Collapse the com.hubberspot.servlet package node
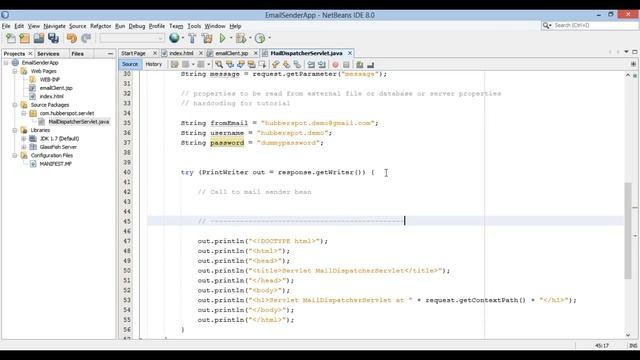This screenshot has height=360, width=640. (24, 113)
